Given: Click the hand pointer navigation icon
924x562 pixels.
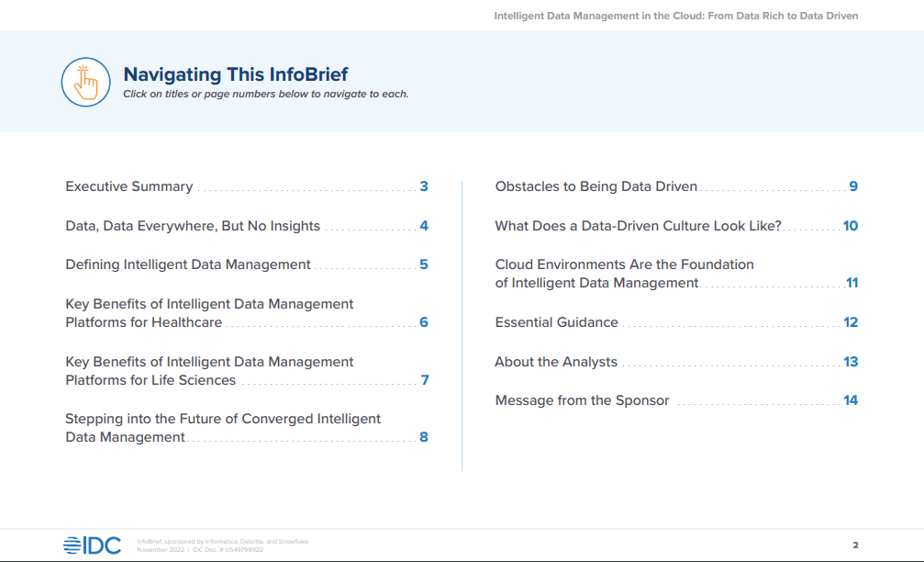Looking at the screenshot, I should pos(85,82).
